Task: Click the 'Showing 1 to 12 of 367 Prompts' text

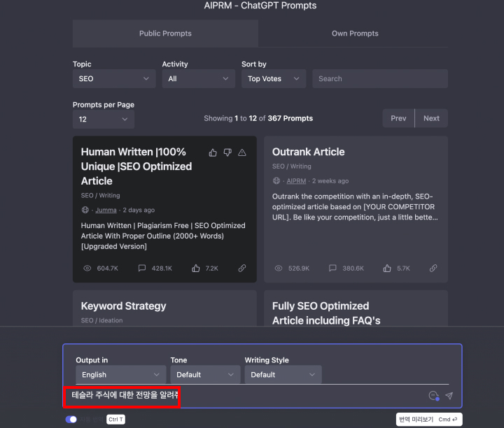Action: [x=258, y=118]
